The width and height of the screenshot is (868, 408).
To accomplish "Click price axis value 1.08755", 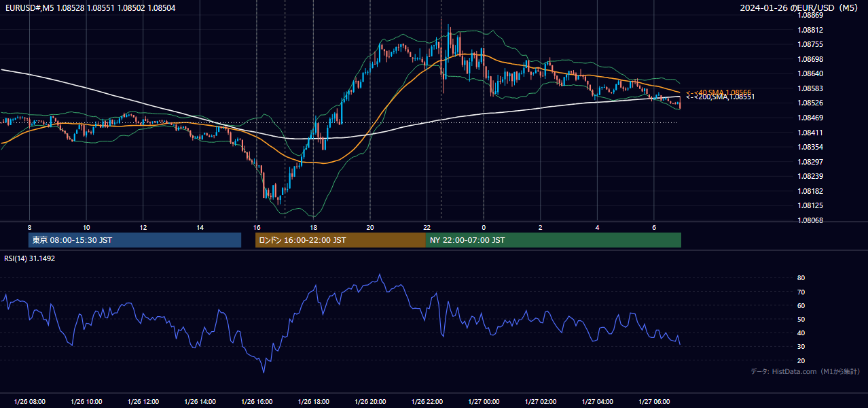I will [x=811, y=44].
